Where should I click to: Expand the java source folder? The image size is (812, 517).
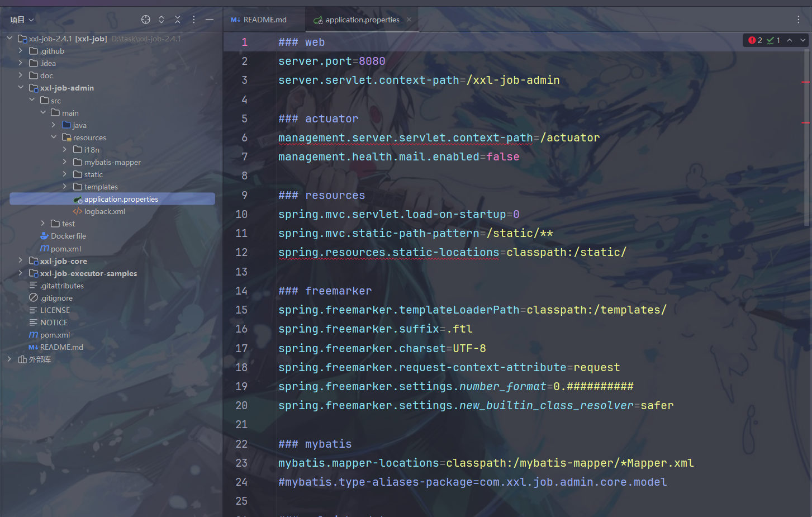tap(54, 125)
